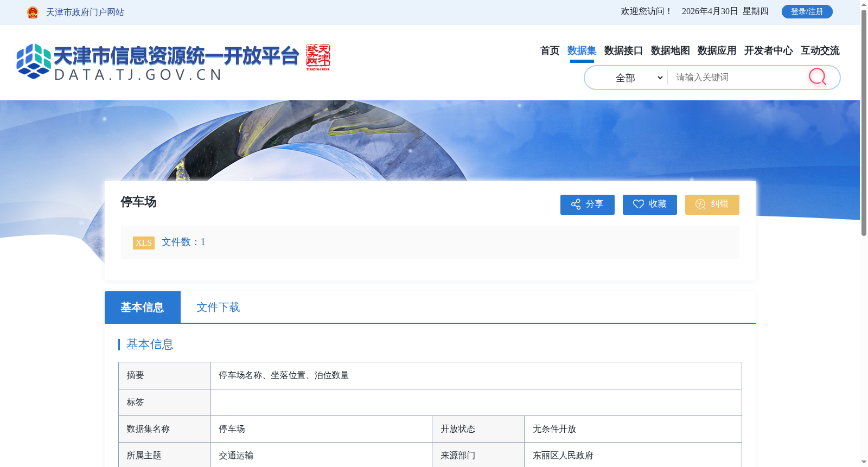Click the date 2026年4月30日 星期四
868x467 pixels.
tap(725, 11)
